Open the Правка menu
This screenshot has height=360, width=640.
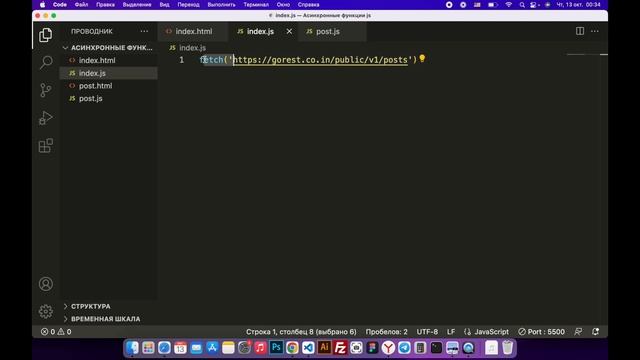coord(105,5)
